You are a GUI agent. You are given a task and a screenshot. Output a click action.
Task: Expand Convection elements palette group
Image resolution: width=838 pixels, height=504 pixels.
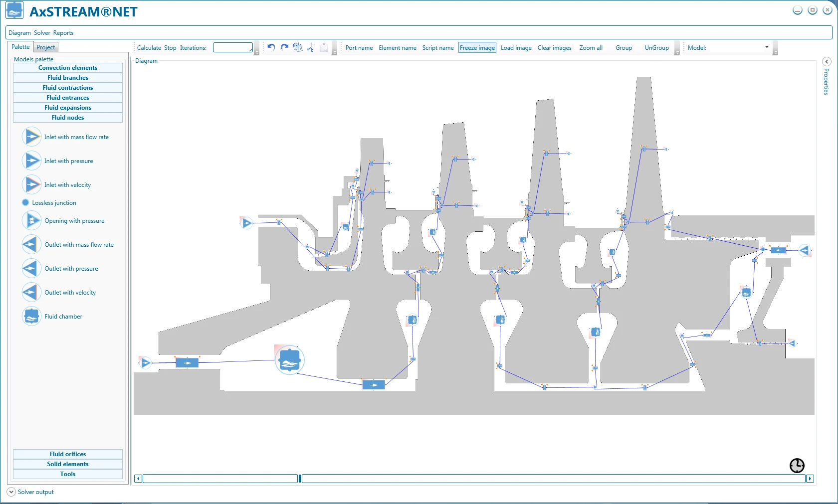pyautogui.click(x=68, y=68)
